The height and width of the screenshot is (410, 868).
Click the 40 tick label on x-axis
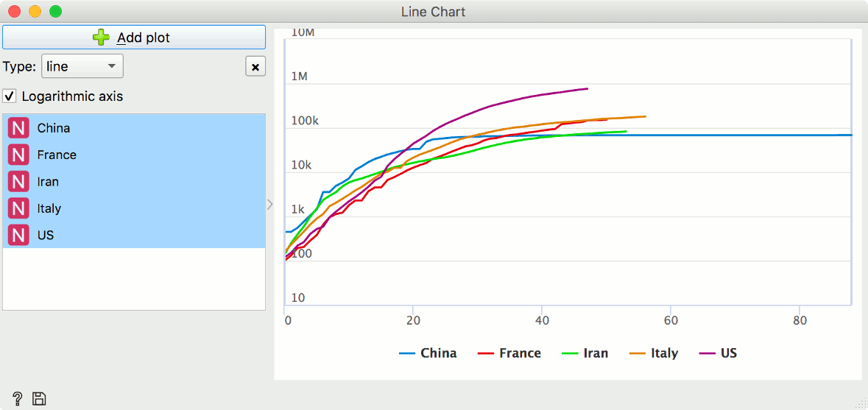(542, 320)
